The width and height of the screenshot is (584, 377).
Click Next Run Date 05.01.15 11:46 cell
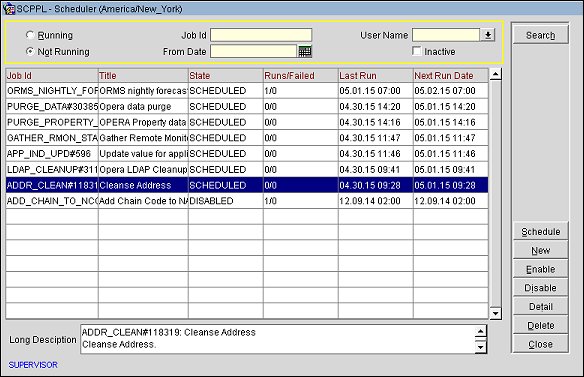451,153
